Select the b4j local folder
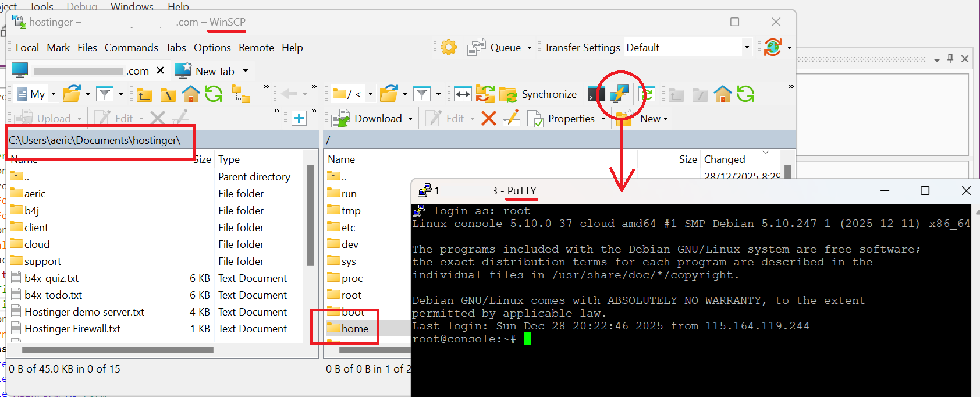The width and height of the screenshot is (980, 397). 32,210
